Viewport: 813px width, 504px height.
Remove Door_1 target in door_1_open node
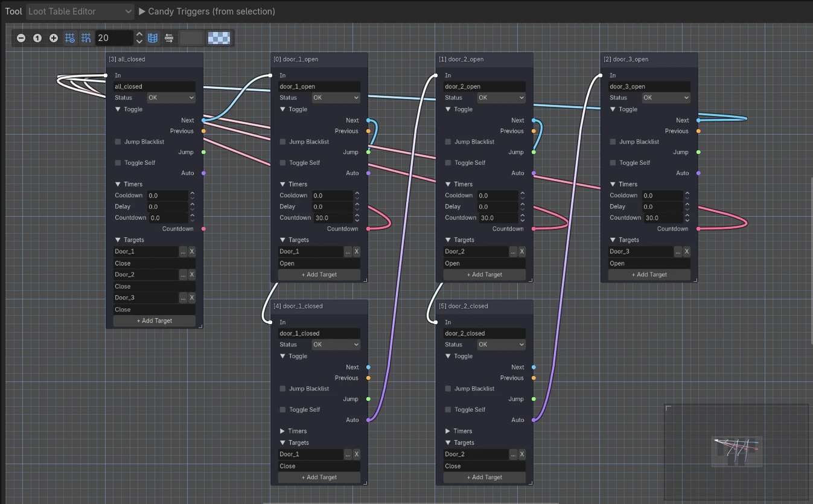click(357, 251)
